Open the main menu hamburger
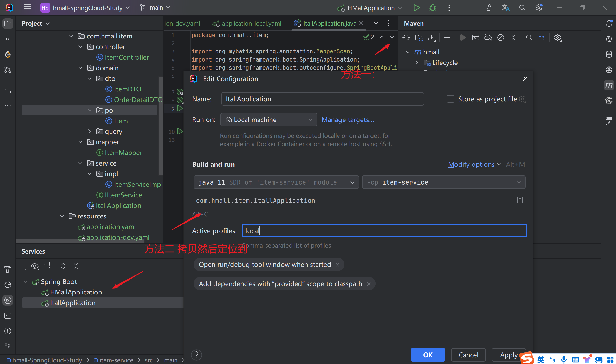Viewport: 616px width, 364px height. tap(27, 8)
